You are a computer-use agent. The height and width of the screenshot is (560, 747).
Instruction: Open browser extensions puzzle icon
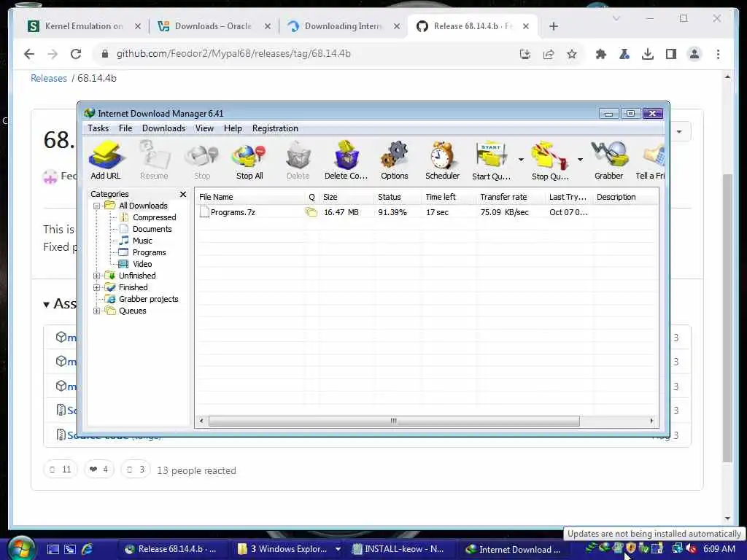601,54
